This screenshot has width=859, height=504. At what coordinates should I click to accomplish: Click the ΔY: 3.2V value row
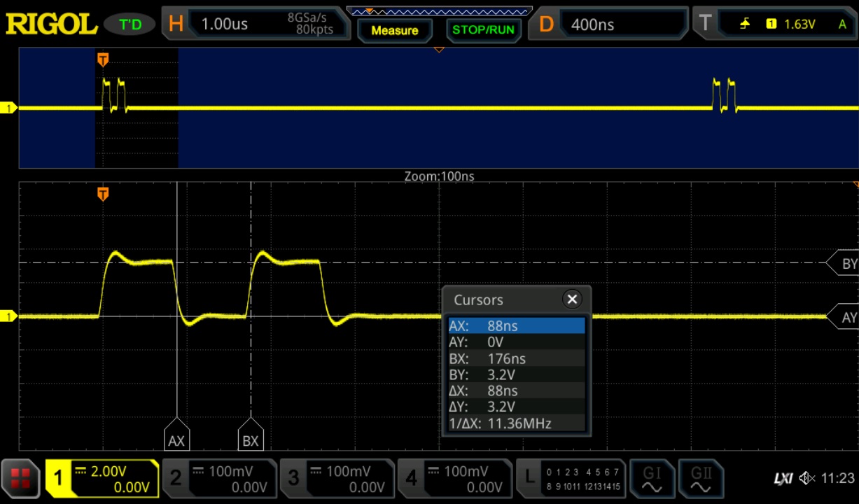pyautogui.click(x=517, y=407)
